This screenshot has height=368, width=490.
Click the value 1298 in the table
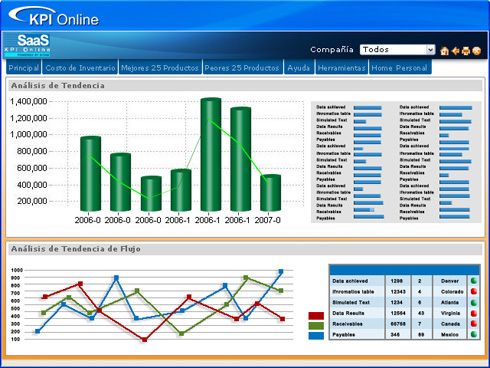[x=397, y=281]
